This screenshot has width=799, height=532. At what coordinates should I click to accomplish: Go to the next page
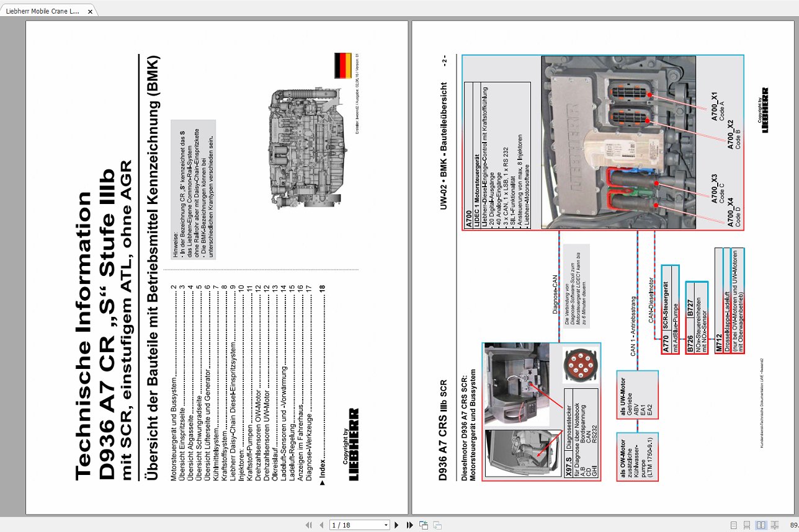point(397,525)
